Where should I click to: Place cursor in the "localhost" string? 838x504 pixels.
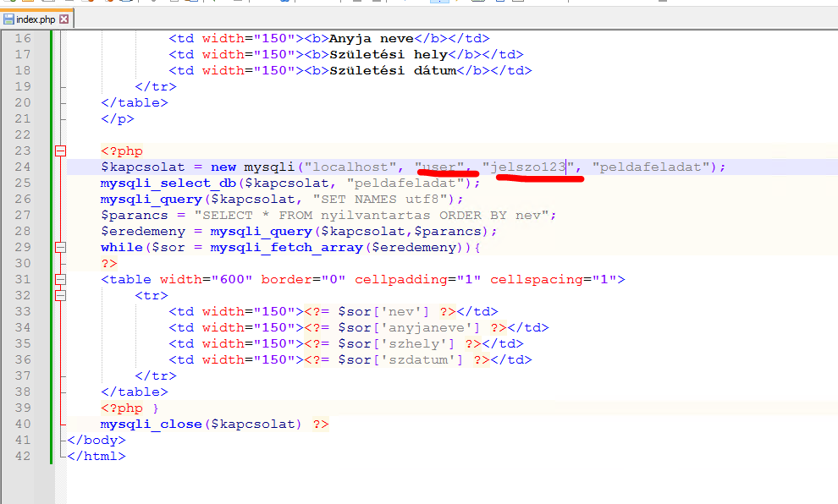(x=355, y=167)
